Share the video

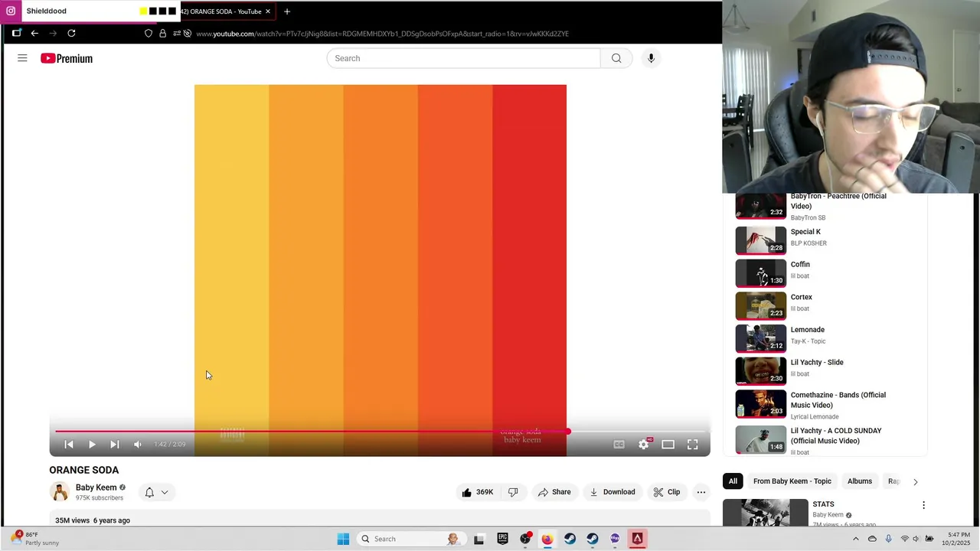[x=554, y=492]
